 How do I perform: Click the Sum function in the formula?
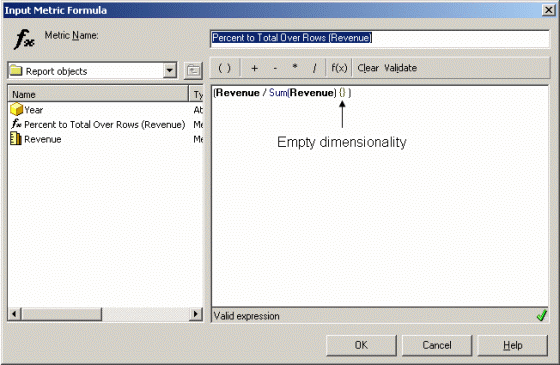(278, 93)
